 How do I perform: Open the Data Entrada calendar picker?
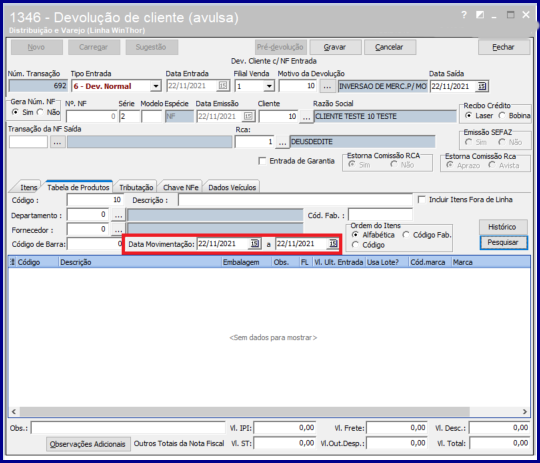(x=223, y=86)
